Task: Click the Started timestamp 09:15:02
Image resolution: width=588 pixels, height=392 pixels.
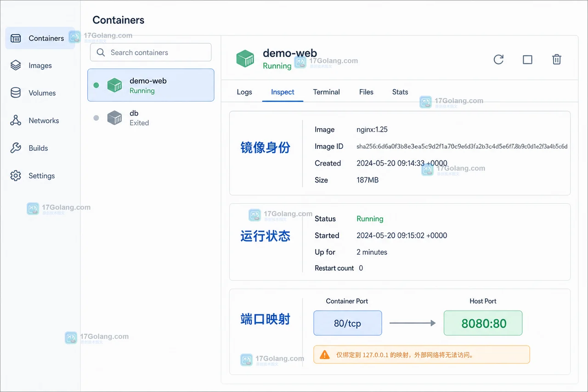Action: tap(402, 235)
